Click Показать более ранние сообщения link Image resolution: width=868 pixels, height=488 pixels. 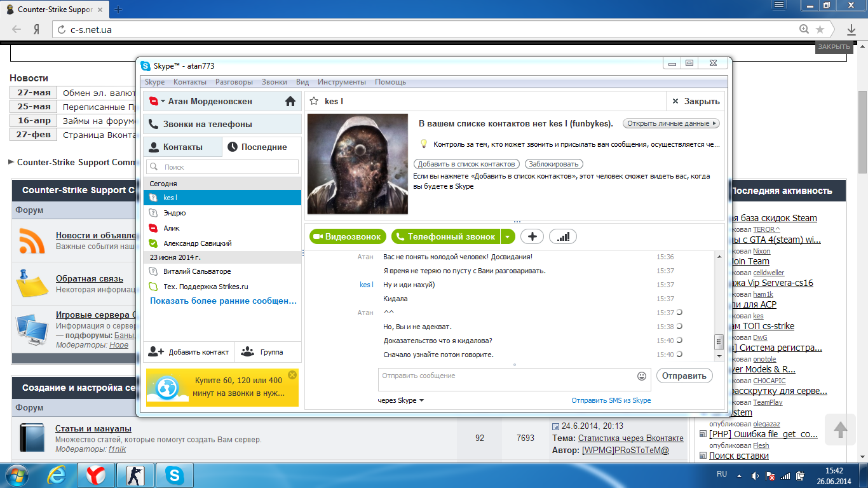223,301
